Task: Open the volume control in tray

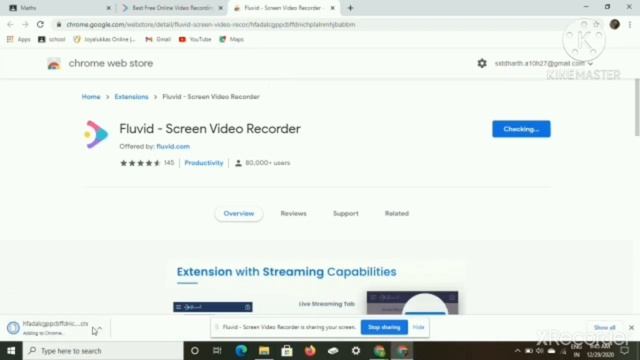Action: (540, 351)
